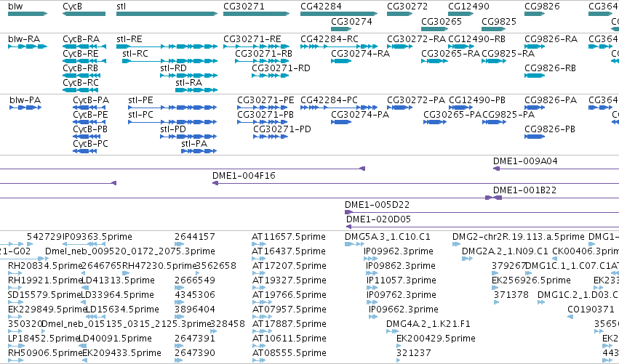
Task: Click the CO190371 EST label
Action: pyautogui.click(x=591, y=310)
